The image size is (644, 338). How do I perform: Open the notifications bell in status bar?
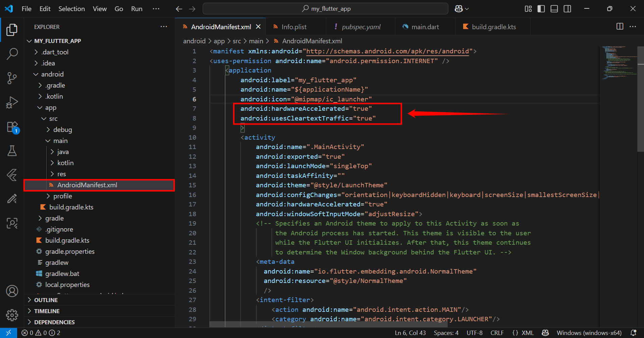click(633, 333)
